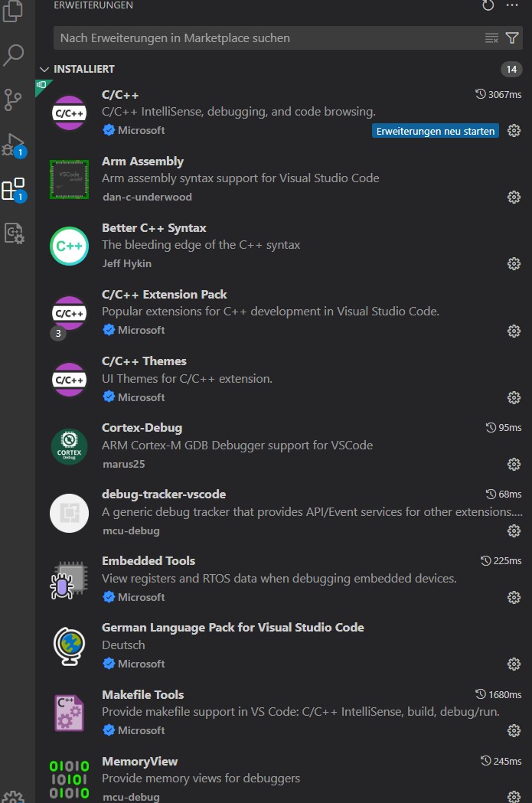Open the gear menu for MemoryView
This screenshot has width=532, height=803.
(x=514, y=796)
